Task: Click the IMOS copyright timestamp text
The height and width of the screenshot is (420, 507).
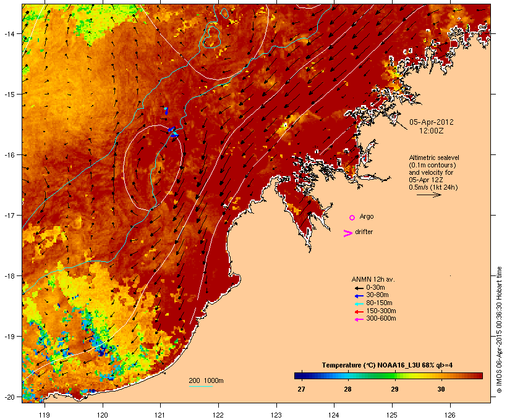Action: (499, 330)
